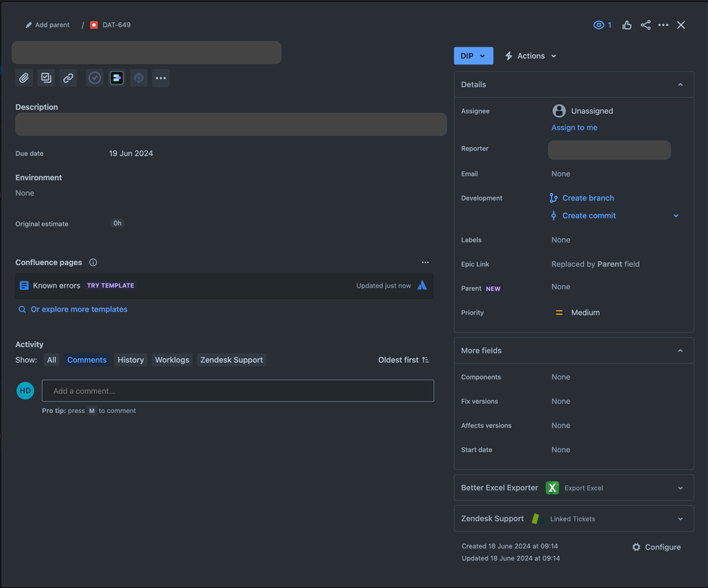Screen dimensions: 708x588
Task: Click the Environment None value
Action: [x=25, y=193]
